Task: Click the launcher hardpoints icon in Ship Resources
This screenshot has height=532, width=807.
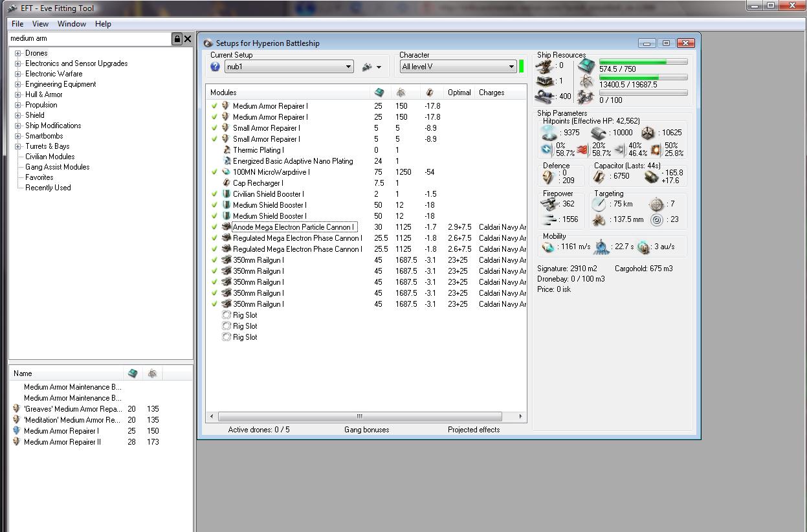Action: click(x=544, y=81)
